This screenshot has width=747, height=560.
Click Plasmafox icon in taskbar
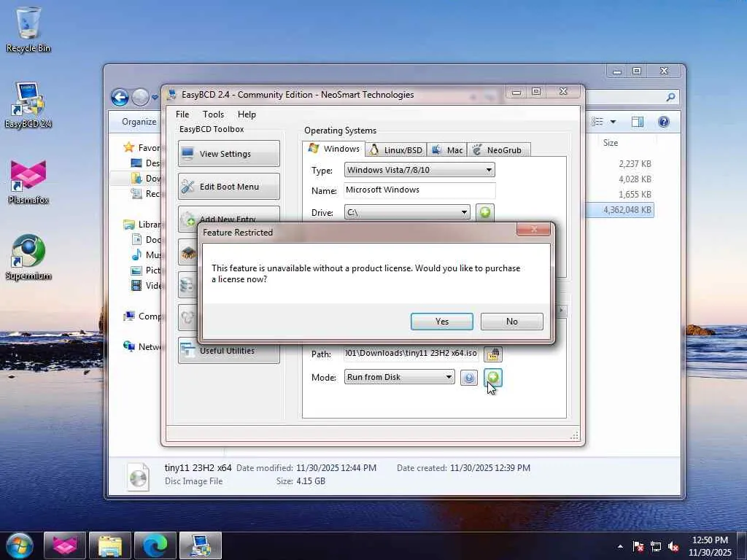click(65, 545)
